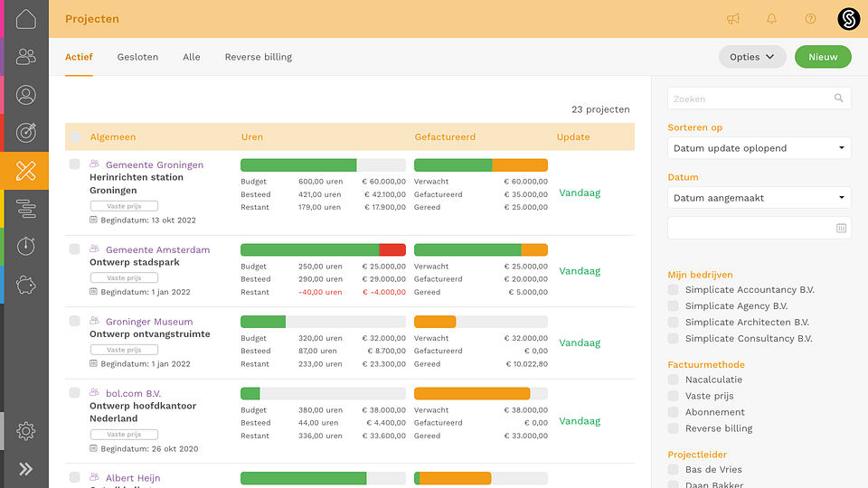Open the Albert Heijn link
868x488 pixels.
click(x=133, y=478)
